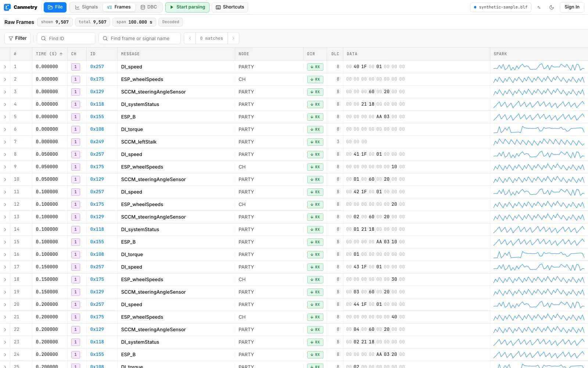Open the DBC tab
Viewport: 588px width, 368px height.
coord(148,7)
